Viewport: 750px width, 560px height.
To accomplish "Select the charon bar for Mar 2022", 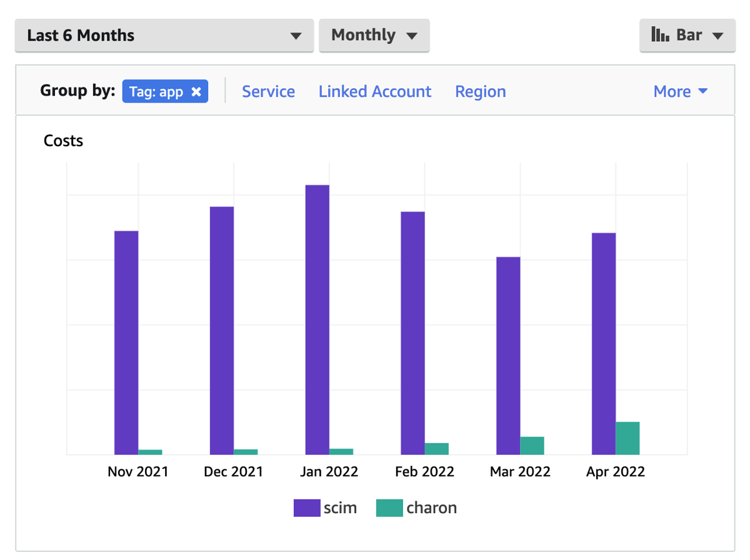I will [x=532, y=446].
